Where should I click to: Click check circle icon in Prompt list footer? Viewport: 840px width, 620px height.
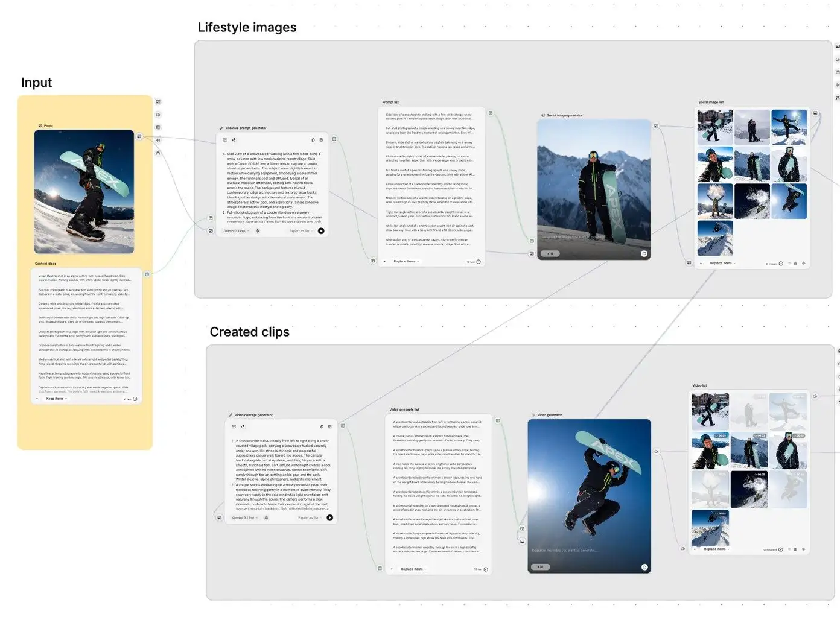[479, 262]
